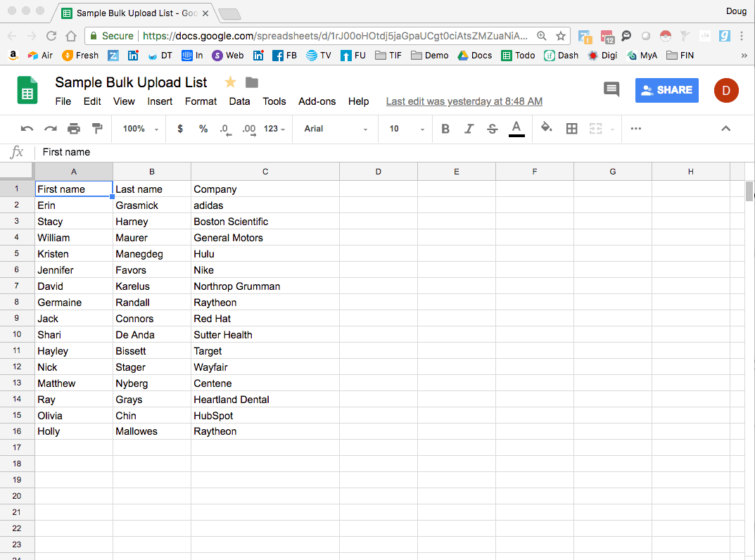Open the font size 10 dropdown
The image size is (755, 560).
(407, 129)
